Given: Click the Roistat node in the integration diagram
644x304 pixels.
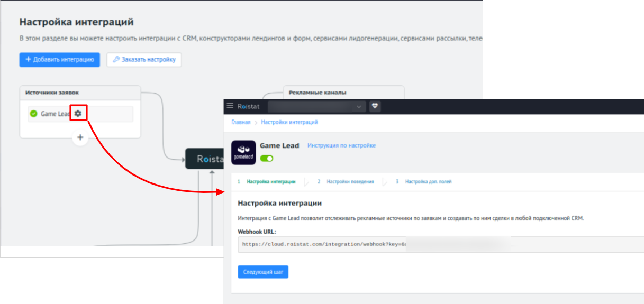Looking at the screenshot, I should point(204,159).
